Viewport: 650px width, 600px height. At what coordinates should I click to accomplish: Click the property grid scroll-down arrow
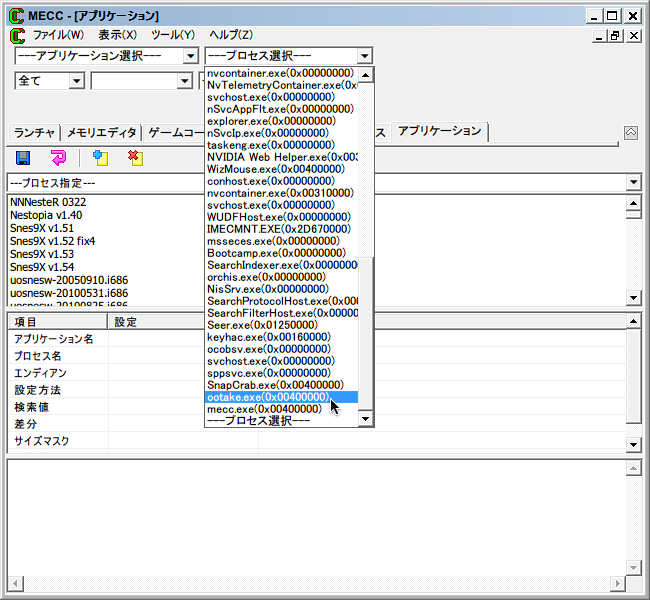[633, 445]
